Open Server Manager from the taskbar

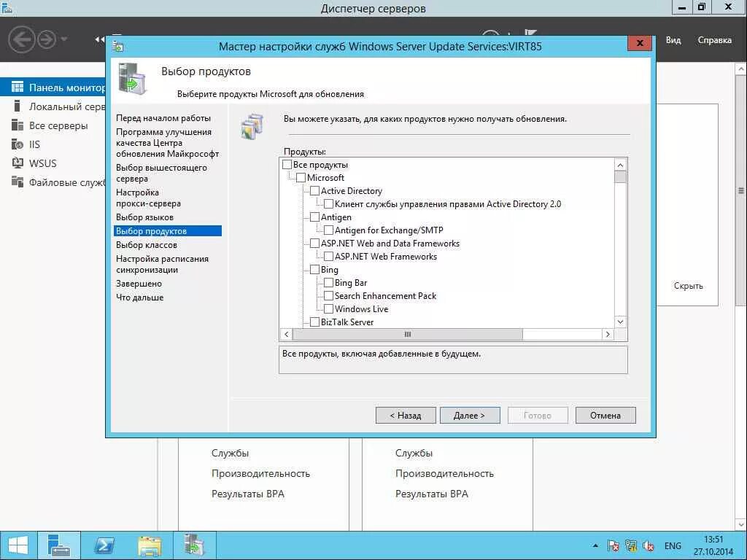click(59, 545)
